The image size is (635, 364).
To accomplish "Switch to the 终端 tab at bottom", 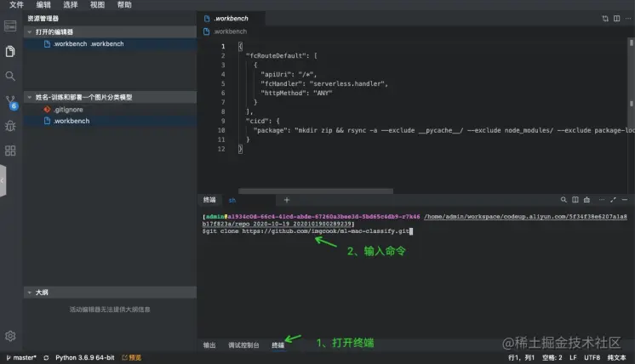I will coord(277,345).
